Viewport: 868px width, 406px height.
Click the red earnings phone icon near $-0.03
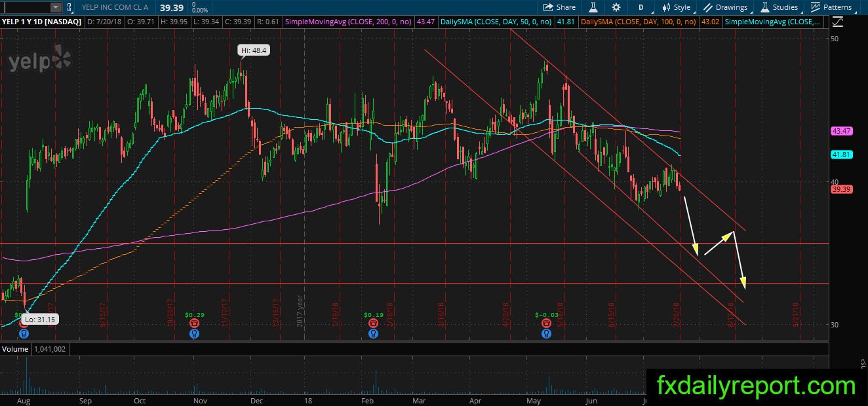point(546,323)
